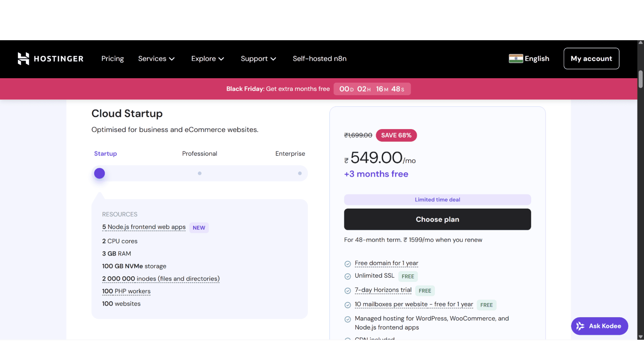Click the 'RESOURCES' section label

pos(120,214)
